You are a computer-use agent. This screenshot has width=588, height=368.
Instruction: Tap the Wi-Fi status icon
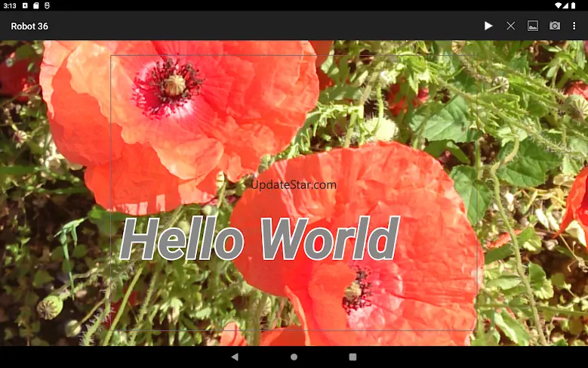[559, 5]
